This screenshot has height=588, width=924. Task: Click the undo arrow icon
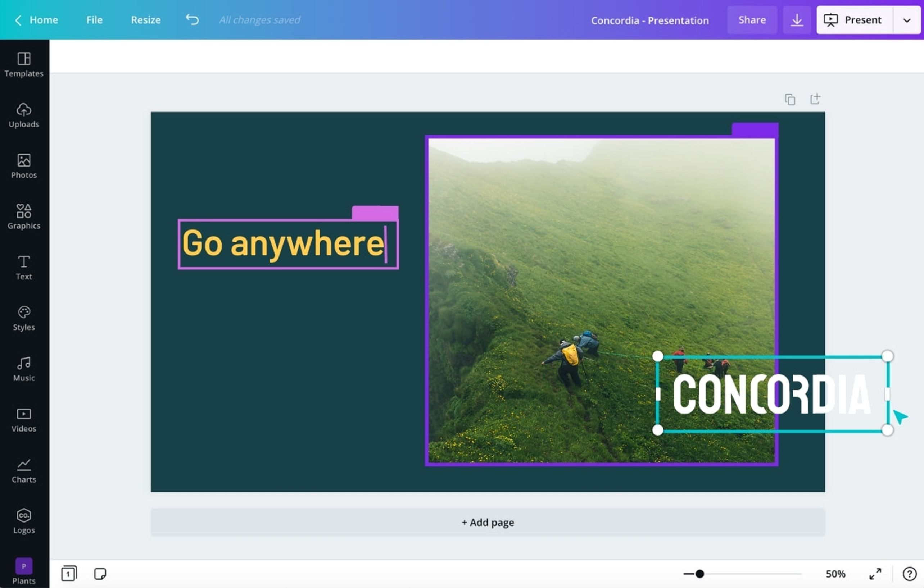(x=192, y=19)
